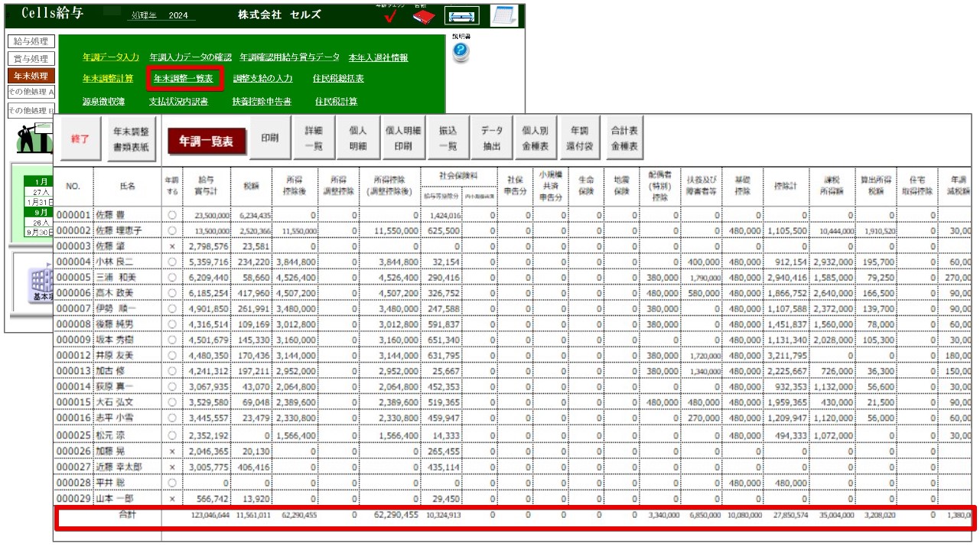Click the double-arrow width icon
The height and width of the screenshot is (547, 980).
[461, 16]
